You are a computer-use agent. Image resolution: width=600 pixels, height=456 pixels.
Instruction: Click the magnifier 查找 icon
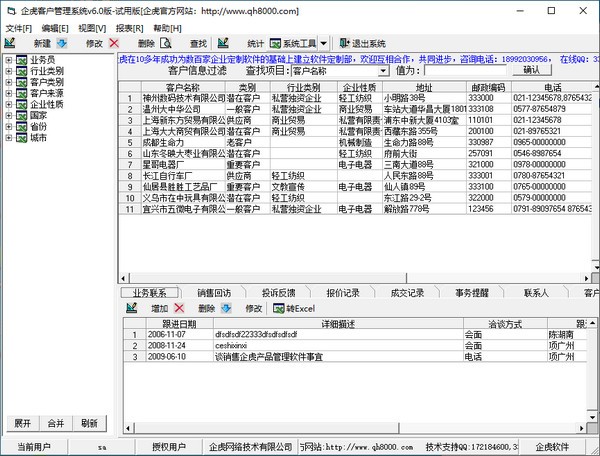point(166,43)
